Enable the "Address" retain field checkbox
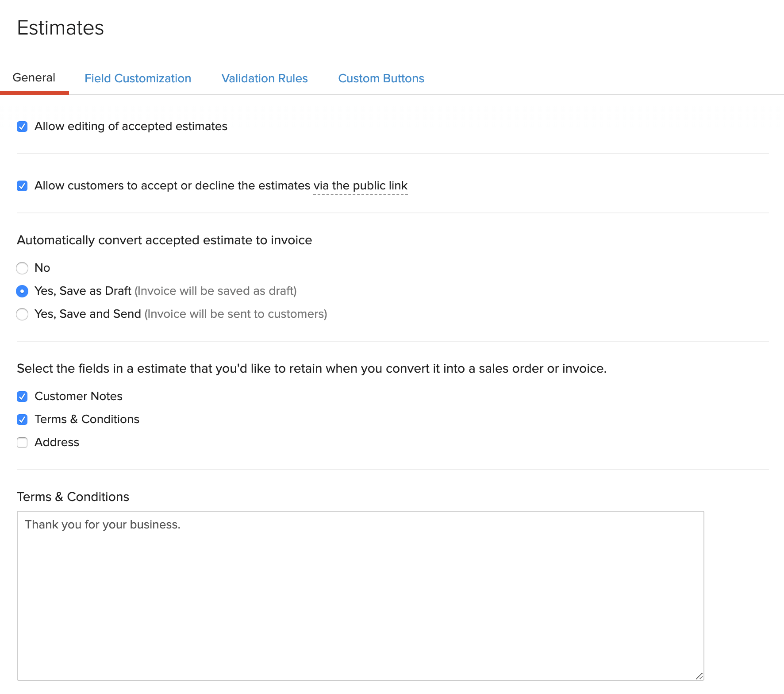The width and height of the screenshot is (784, 694). [x=22, y=442]
